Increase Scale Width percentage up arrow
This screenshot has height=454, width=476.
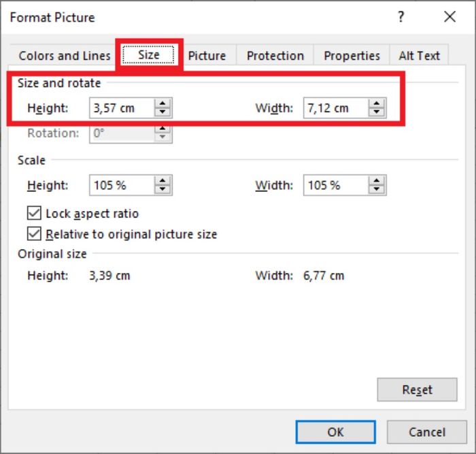click(x=377, y=181)
